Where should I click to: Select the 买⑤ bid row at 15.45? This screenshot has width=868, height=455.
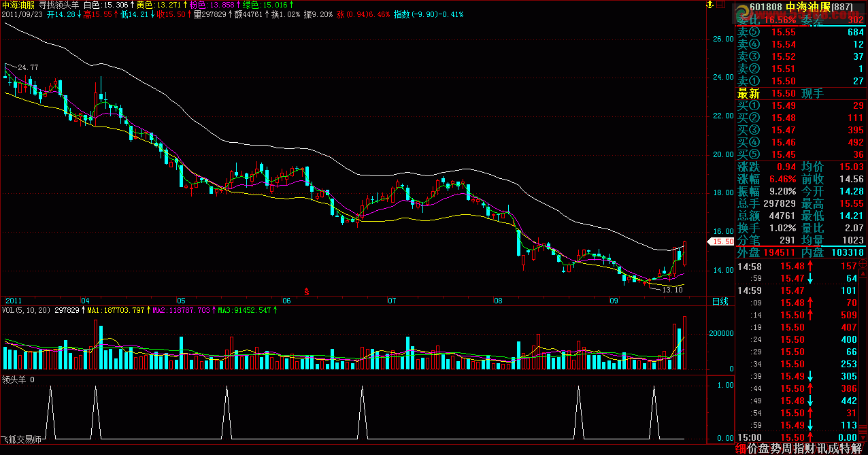coord(801,154)
